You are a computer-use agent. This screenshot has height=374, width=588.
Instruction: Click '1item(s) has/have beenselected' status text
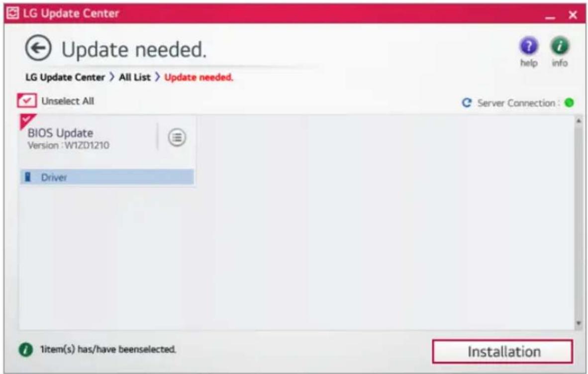pos(108,350)
